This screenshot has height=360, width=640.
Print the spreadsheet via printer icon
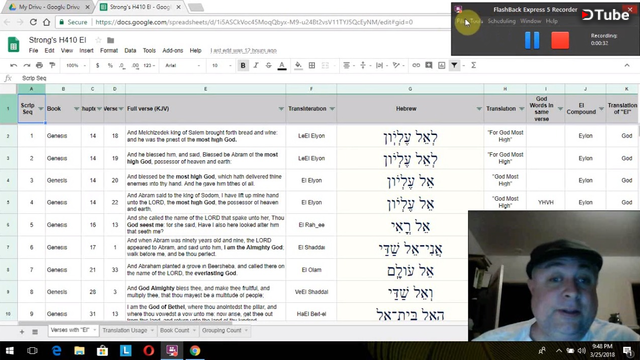[x=39, y=65]
